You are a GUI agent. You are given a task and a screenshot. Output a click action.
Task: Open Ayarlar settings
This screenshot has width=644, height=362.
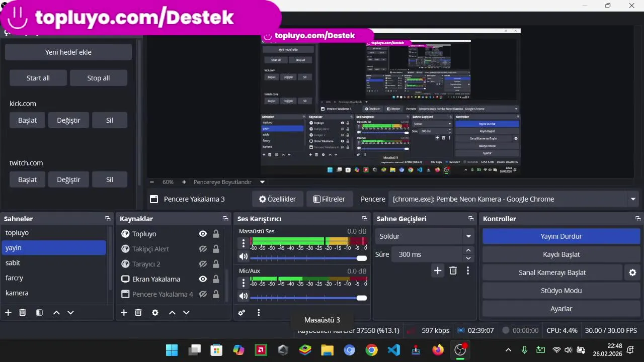561,309
